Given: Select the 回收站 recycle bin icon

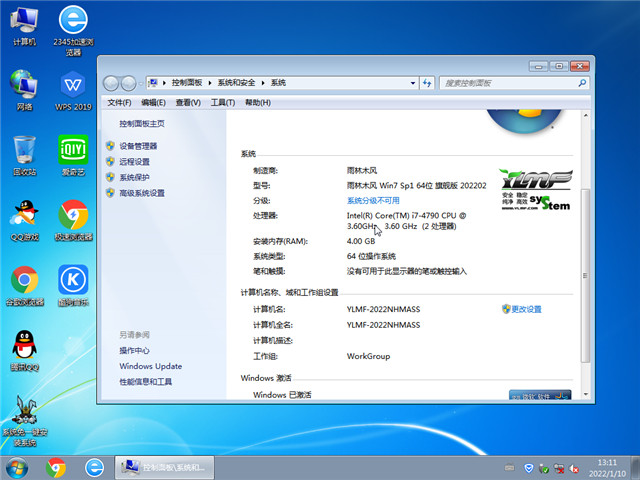Looking at the screenshot, I should 24,156.
